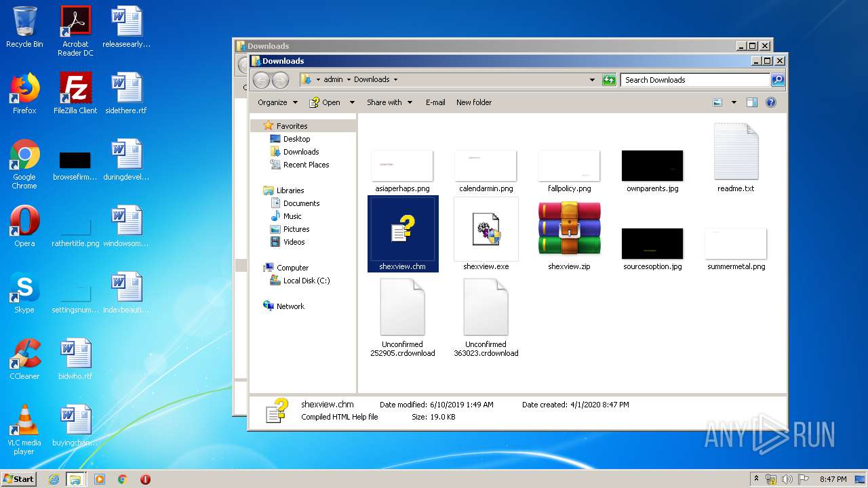The width and height of the screenshot is (868, 488).
Task: Launch Skype desktop shortcut
Action: point(24,293)
